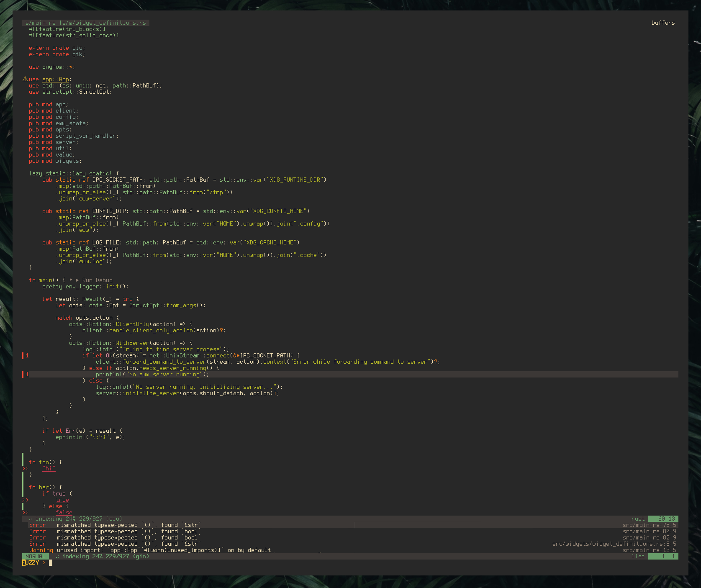
Task: Click the warning triangle beside use app::App
Action: click(x=25, y=79)
